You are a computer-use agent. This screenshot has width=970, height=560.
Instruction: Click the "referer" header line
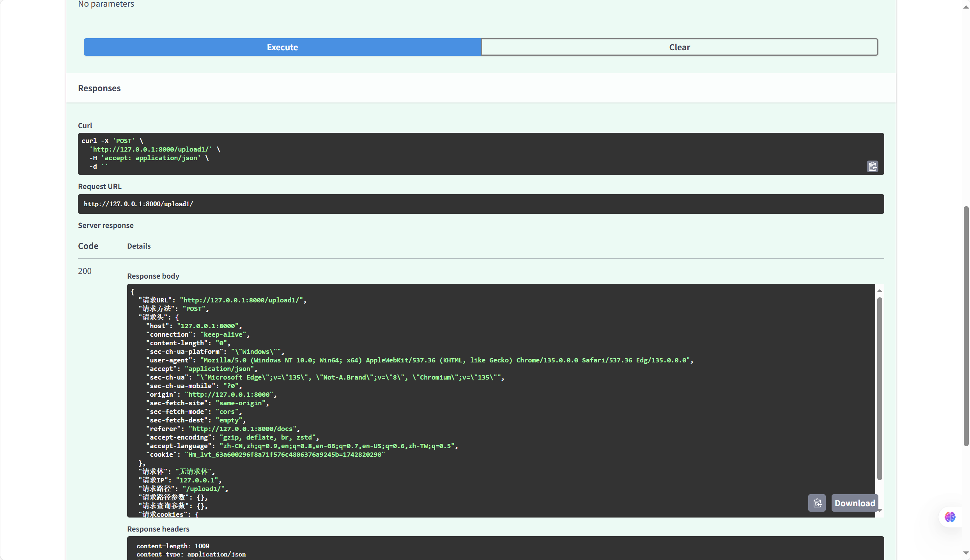coord(223,429)
